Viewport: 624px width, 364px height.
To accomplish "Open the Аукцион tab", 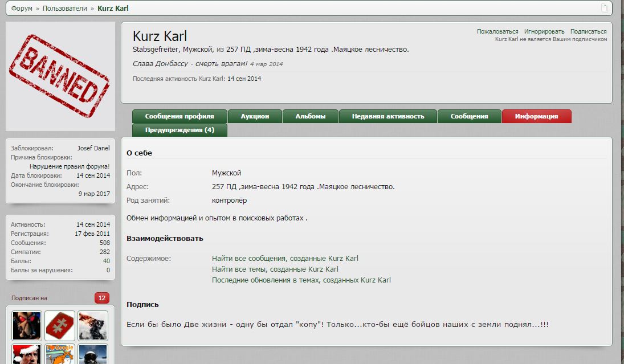I will pyautogui.click(x=255, y=116).
